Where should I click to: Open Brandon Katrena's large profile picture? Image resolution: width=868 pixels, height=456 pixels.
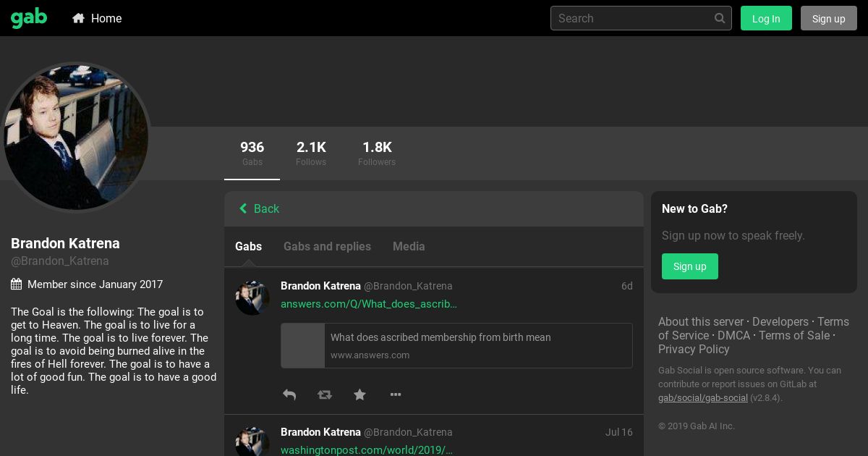[76, 137]
